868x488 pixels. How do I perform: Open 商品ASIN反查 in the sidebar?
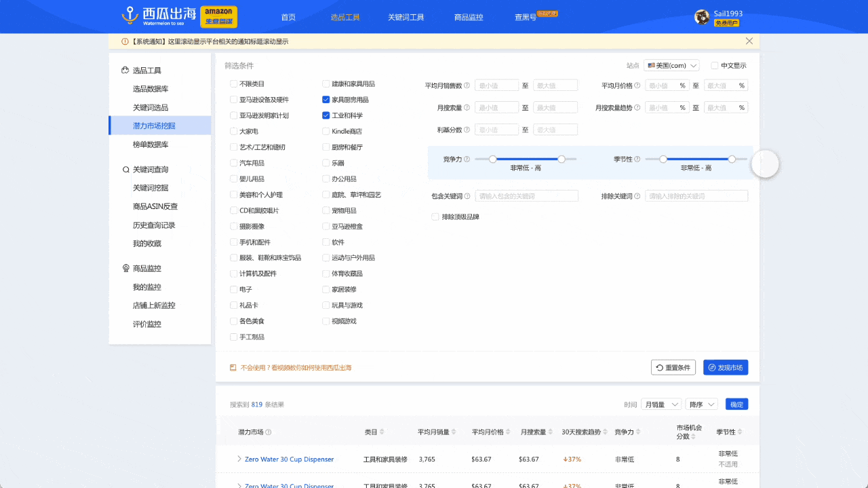[155, 206]
